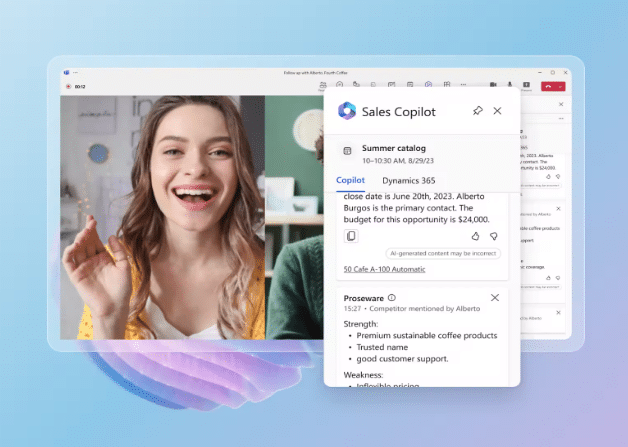628x447 pixels.
Task: Click 'Premium sustainable coffee products' bullet
Action: [x=427, y=336]
